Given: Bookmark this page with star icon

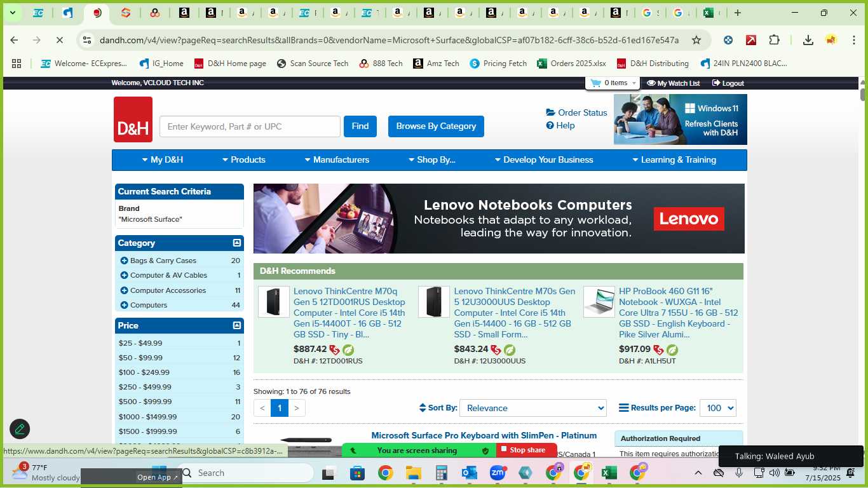Looking at the screenshot, I should [696, 40].
